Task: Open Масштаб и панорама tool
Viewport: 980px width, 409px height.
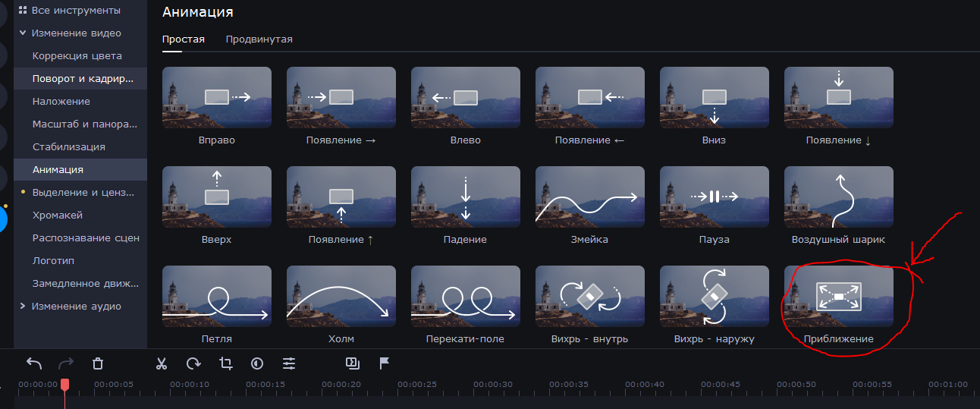Action: pos(80,124)
